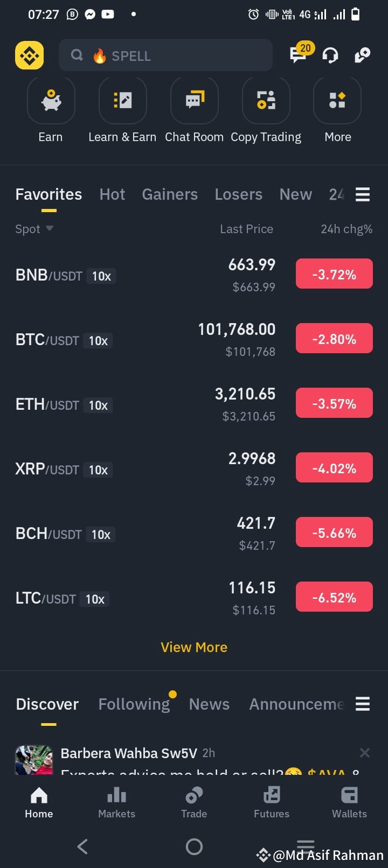
Task: Tap the link icon beside headset
Action: (x=362, y=55)
